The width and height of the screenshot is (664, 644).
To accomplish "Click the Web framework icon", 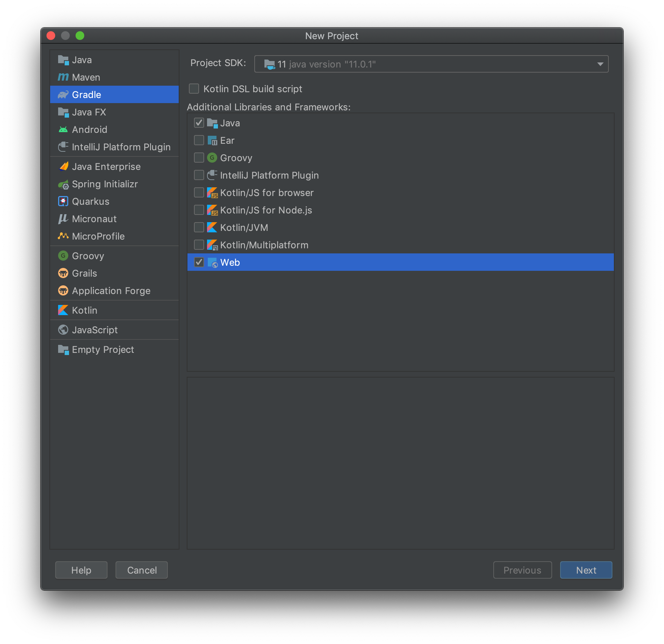I will tap(212, 262).
